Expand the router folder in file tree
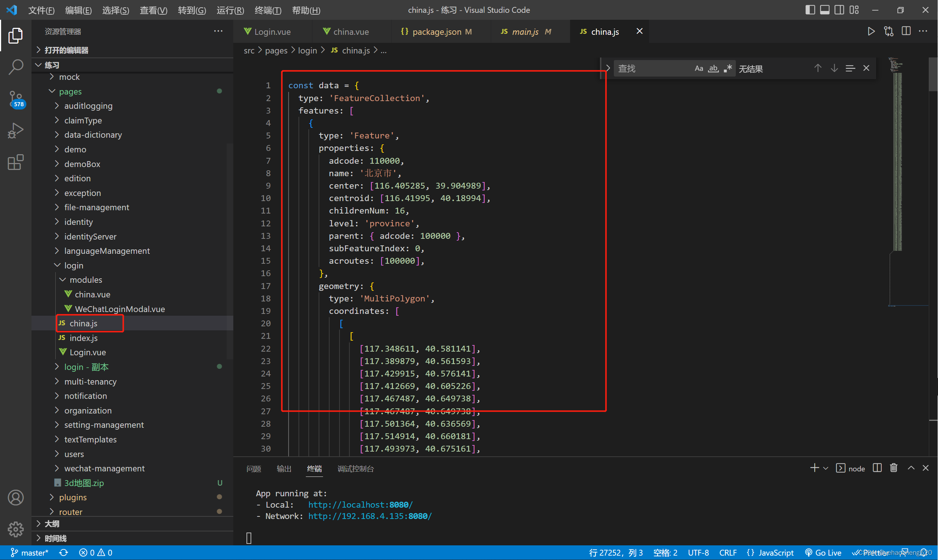Image resolution: width=938 pixels, height=560 pixels. 55,511
